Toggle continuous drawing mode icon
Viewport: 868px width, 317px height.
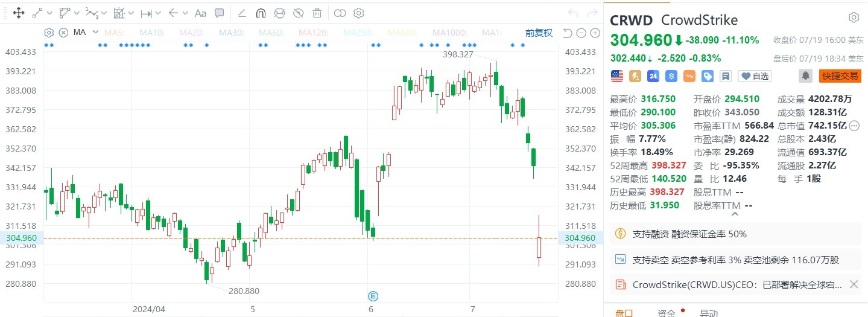pyautogui.click(x=279, y=13)
